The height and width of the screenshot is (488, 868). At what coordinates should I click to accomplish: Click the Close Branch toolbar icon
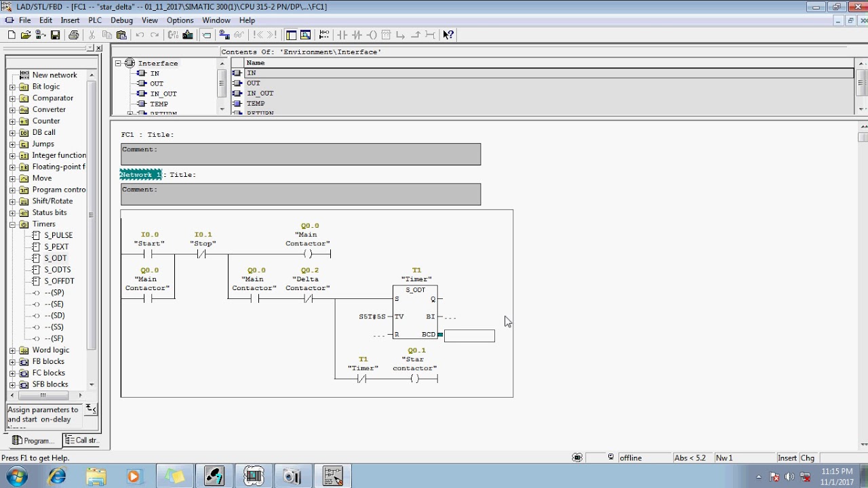click(x=415, y=35)
